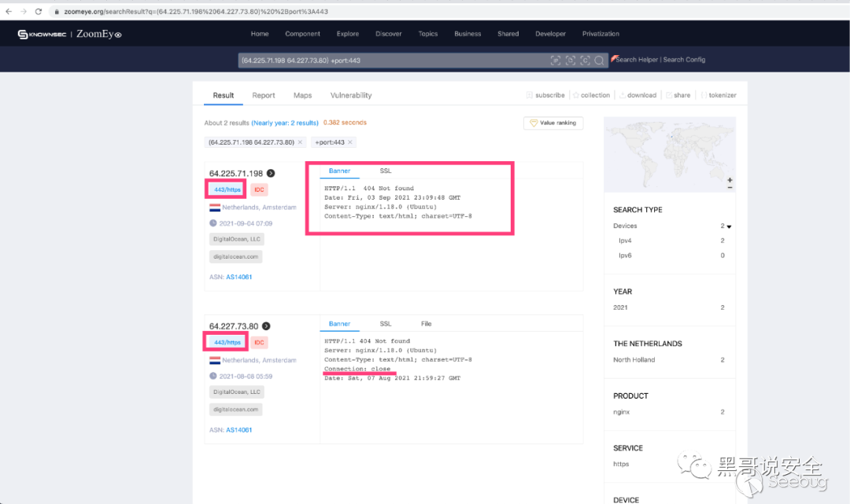850x504 pixels.
Task: Open File tab for 64.227.73.80
Action: [426, 324]
